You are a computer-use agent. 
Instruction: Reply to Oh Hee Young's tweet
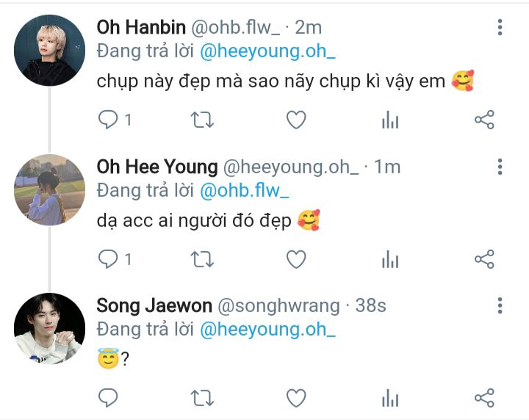coord(108,259)
